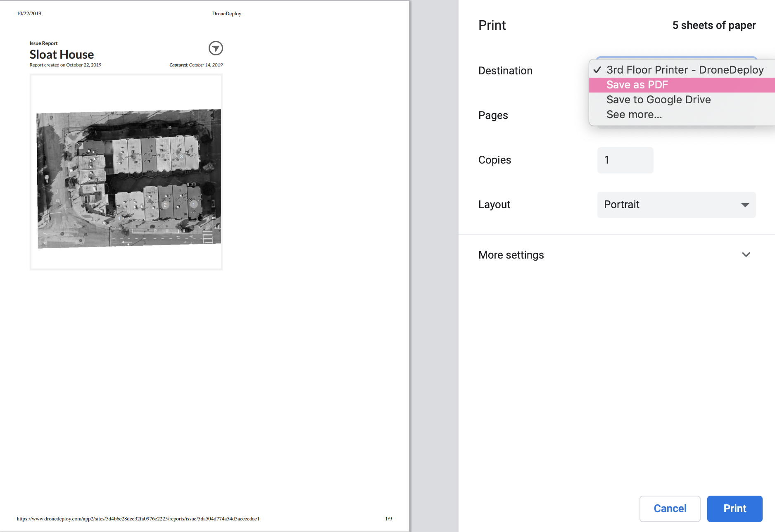775x532 pixels.
Task: Choose Save as PDF destination option
Action: [682, 85]
